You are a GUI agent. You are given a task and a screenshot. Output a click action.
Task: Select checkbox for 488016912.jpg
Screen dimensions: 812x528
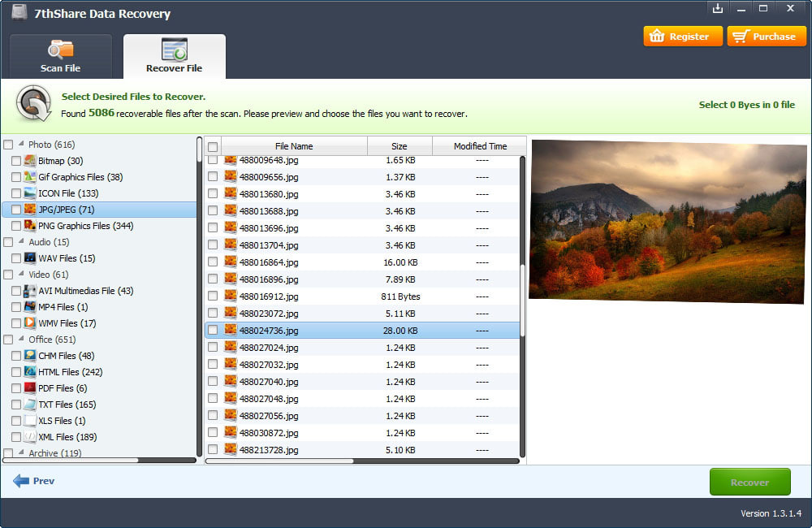point(213,296)
